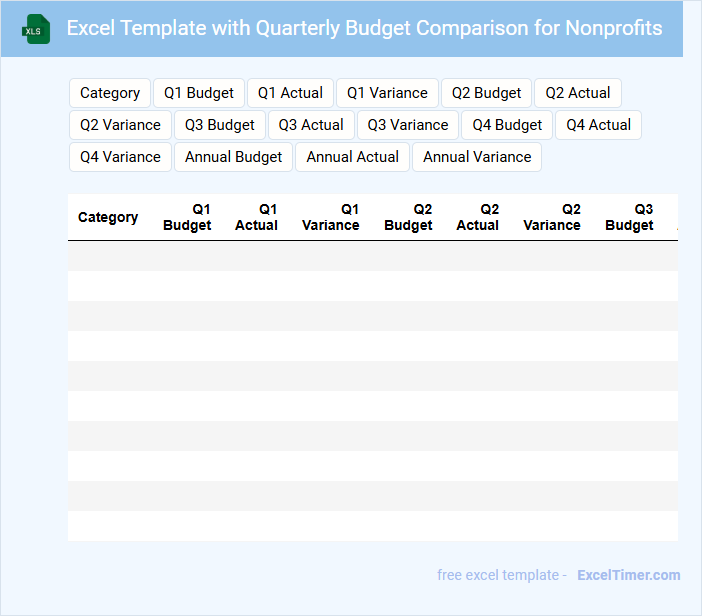Select the Category tag button
The image size is (702, 616).
(110, 93)
